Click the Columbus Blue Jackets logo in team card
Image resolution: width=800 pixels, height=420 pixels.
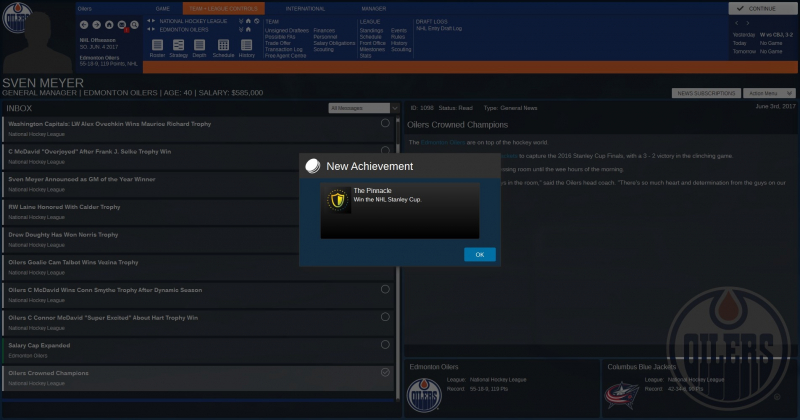[x=621, y=394]
